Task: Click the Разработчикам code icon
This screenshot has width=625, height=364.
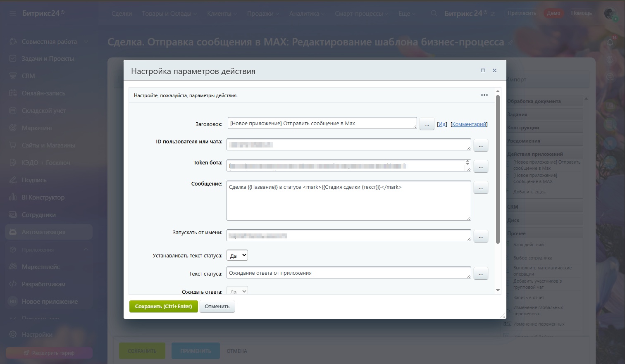Action: point(13,284)
